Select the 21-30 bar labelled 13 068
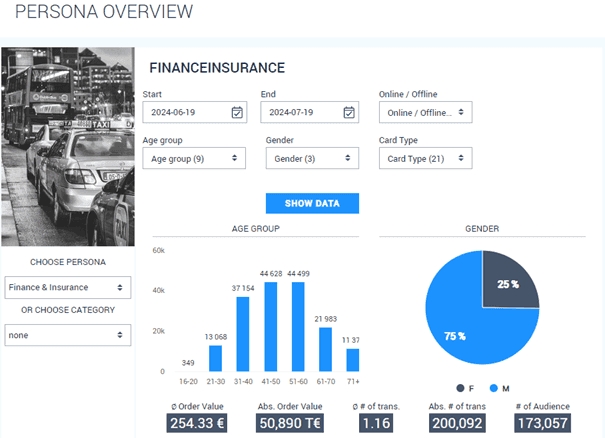605x438 pixels. (215, 358)
